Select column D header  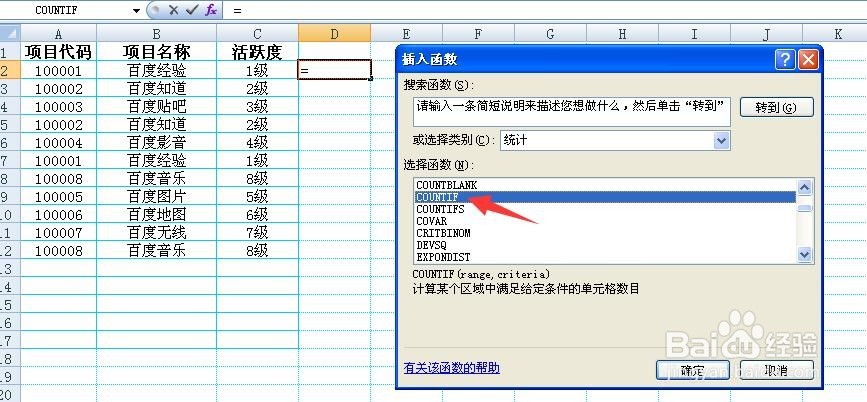coord(334,34)
